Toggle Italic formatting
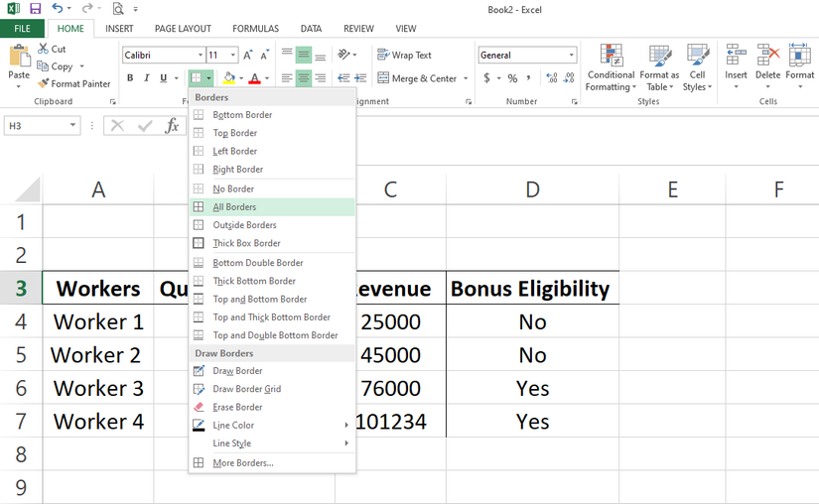Image resolution: width=819 pixels, height=504 pixels. pyautogui.click(x=147, y=78)
